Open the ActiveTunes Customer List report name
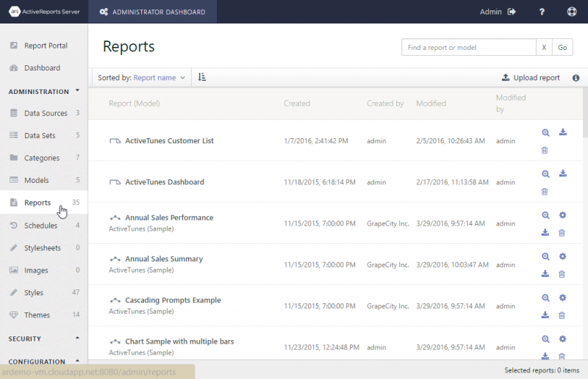588x379 pixels. [169, 140]
